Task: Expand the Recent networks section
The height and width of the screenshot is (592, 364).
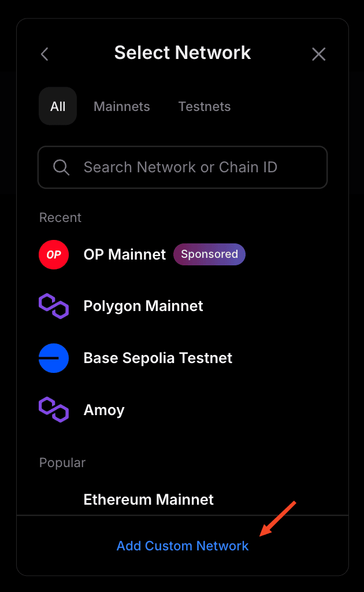Action: click(60, 217)
